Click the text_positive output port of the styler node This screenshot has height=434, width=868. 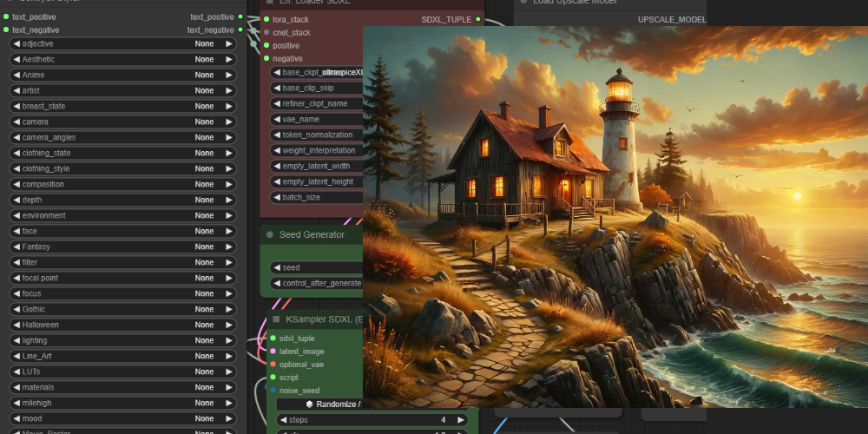pos(240,17)
